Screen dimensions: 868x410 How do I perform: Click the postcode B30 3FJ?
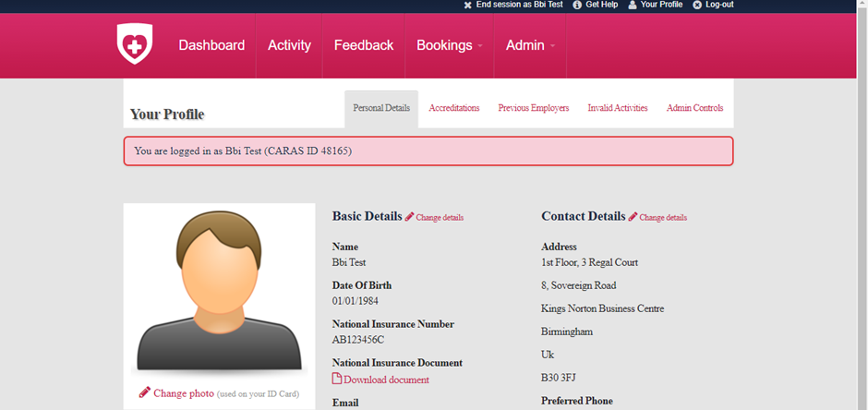click(x=561, y=378)
